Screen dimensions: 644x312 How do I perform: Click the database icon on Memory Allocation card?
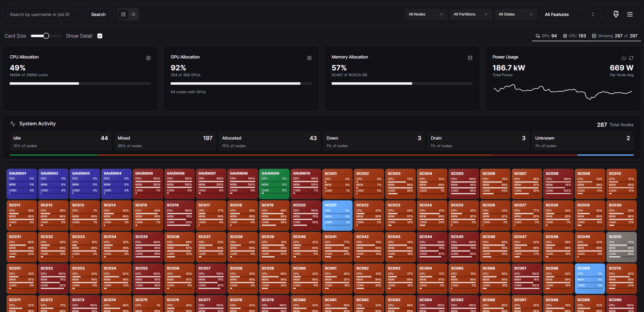tap(470, 58)
